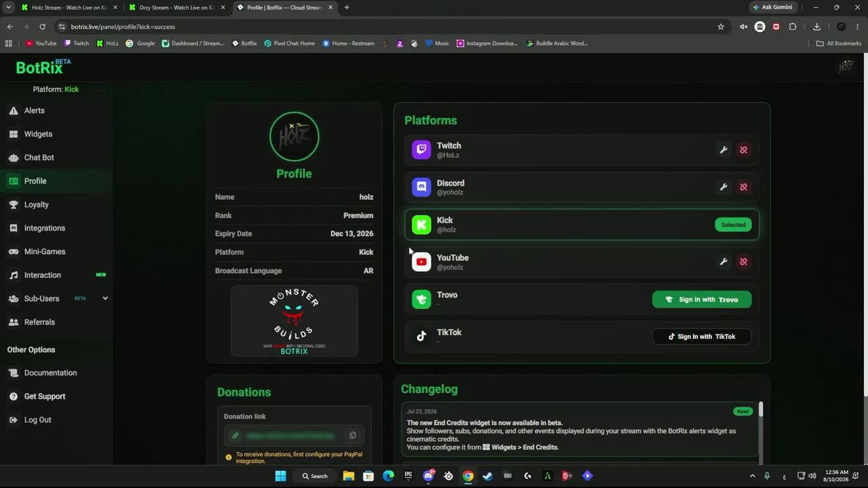This screenshot has height=488, width=868.
Task: Open the Home - Restream bookmark
Action: pyautogui.click(x=349, y=43)
